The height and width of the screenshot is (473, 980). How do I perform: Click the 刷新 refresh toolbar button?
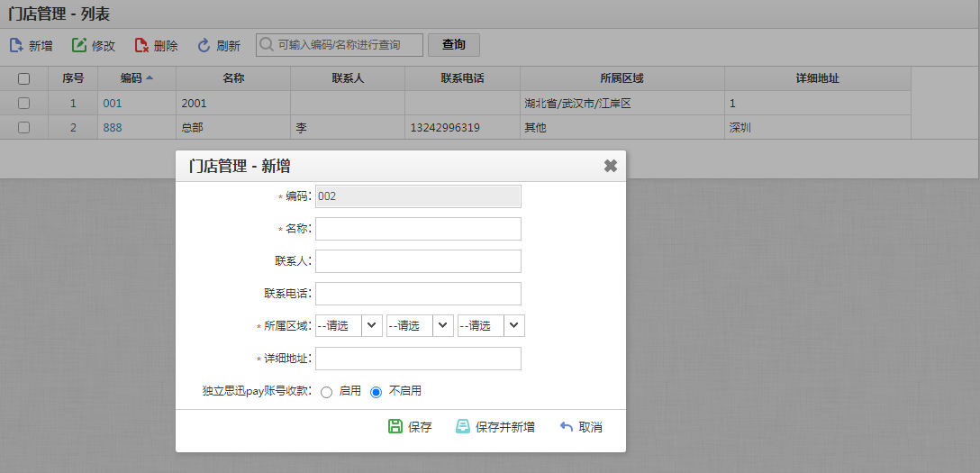tap(219, 45)
